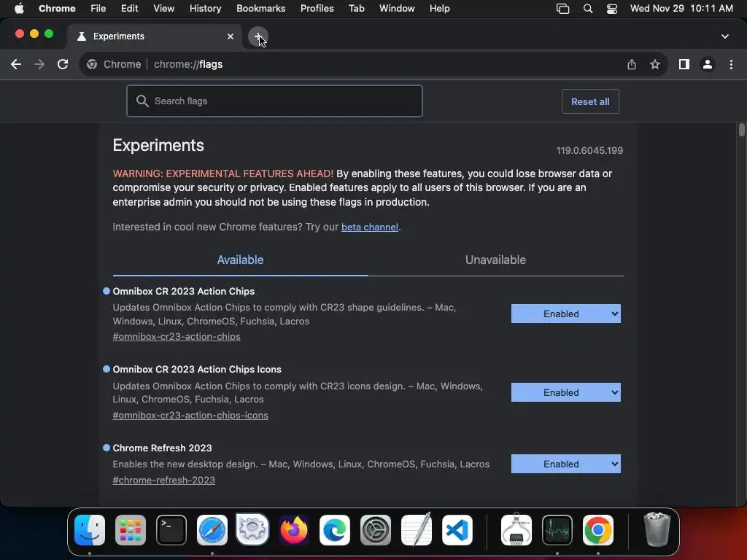Follow #omnibox-cr23-action-chips-icons anchor link
Image resolution: width=747 pixels, height=560 pixels.
pyautogui.click(x=190, y=415)
